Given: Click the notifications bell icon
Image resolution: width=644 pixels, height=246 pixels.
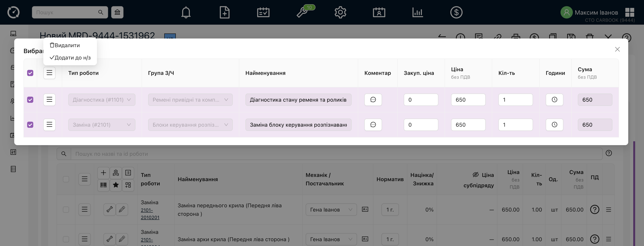Looking at the screenshot, I should pyautogui.click(x=186, y=12).
